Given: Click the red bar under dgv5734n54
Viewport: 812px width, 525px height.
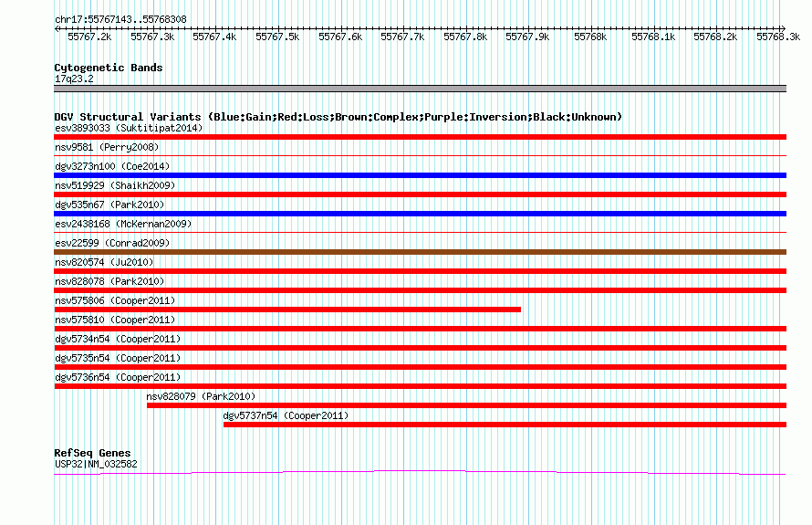Looking at the screenshot, I should (420, 348).
